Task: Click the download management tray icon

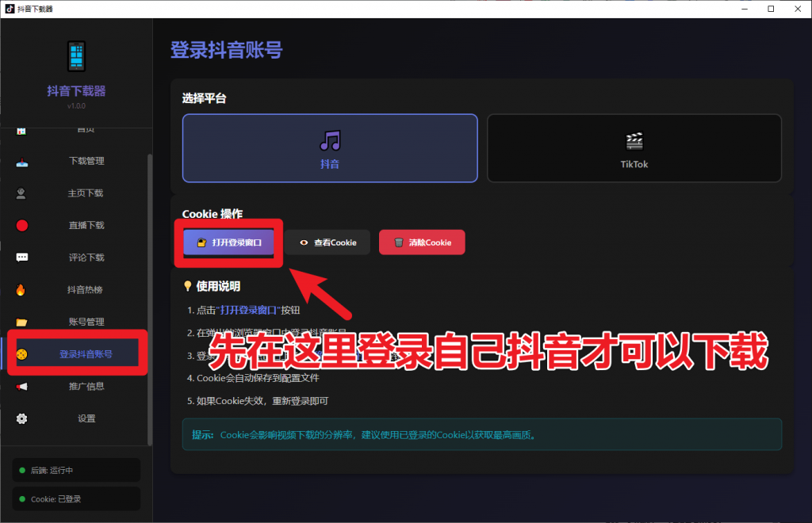Action: (21, 162)
